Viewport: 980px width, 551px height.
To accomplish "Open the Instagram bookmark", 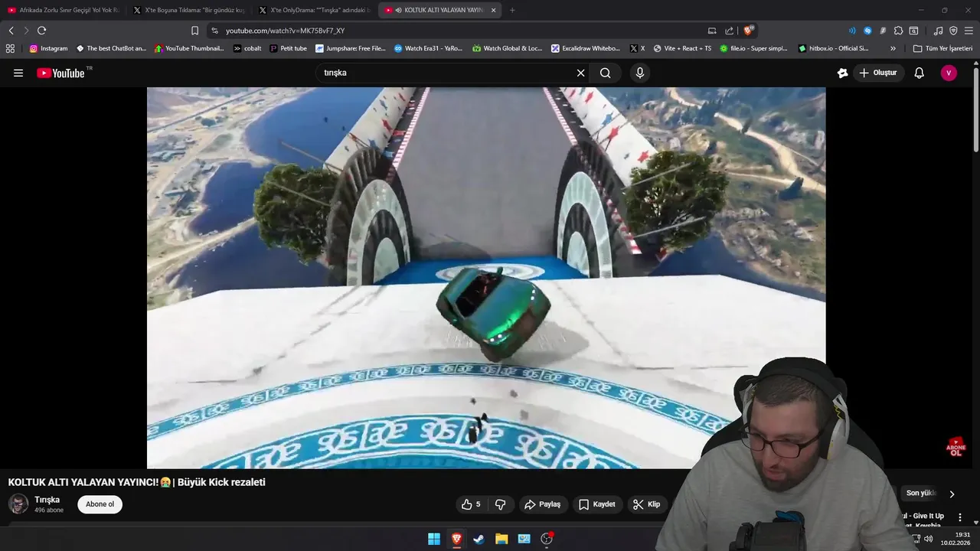I will 48,48.
